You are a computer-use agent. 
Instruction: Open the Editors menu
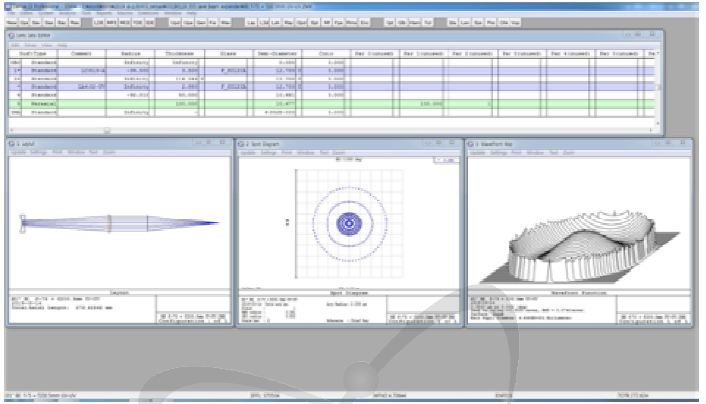pyautogui.click(x=26, y=14)
